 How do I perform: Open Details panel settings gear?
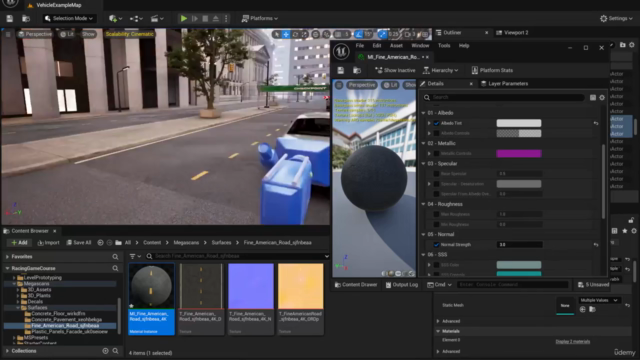pyautogui.click(x=602, y=98)
